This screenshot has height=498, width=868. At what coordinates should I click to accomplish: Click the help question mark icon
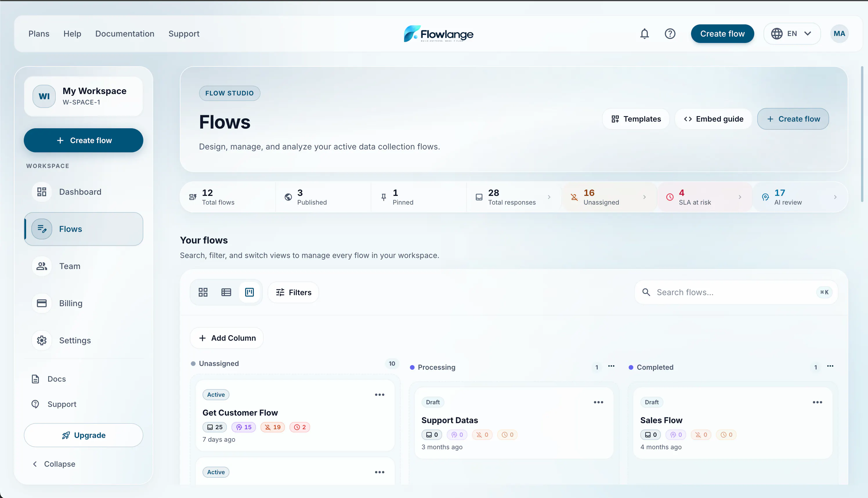670,34
